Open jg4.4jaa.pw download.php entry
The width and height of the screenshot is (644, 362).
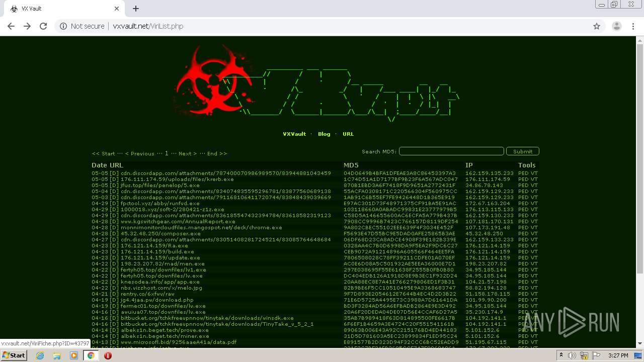pyautogui.click(x=157, y=300)
